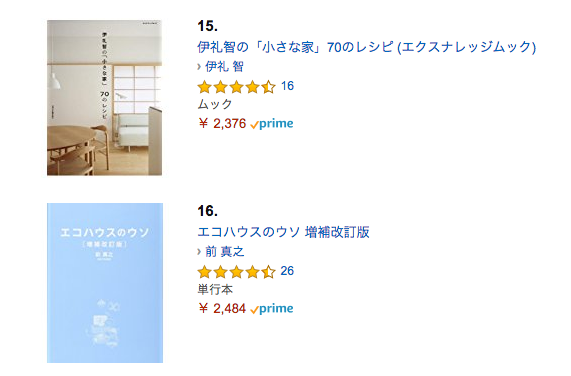Screen dimensions: 571x376
Task: Visit author page for 伊礼 智
Action: point(224,67)
